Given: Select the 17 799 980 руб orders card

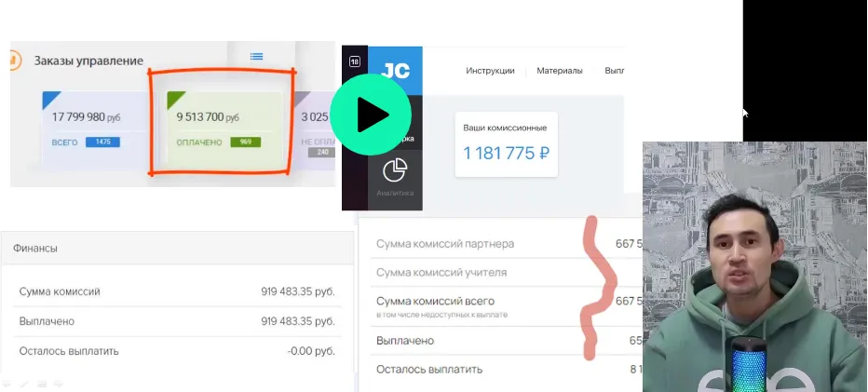Looking at the screenshot, I should point(95,130).
